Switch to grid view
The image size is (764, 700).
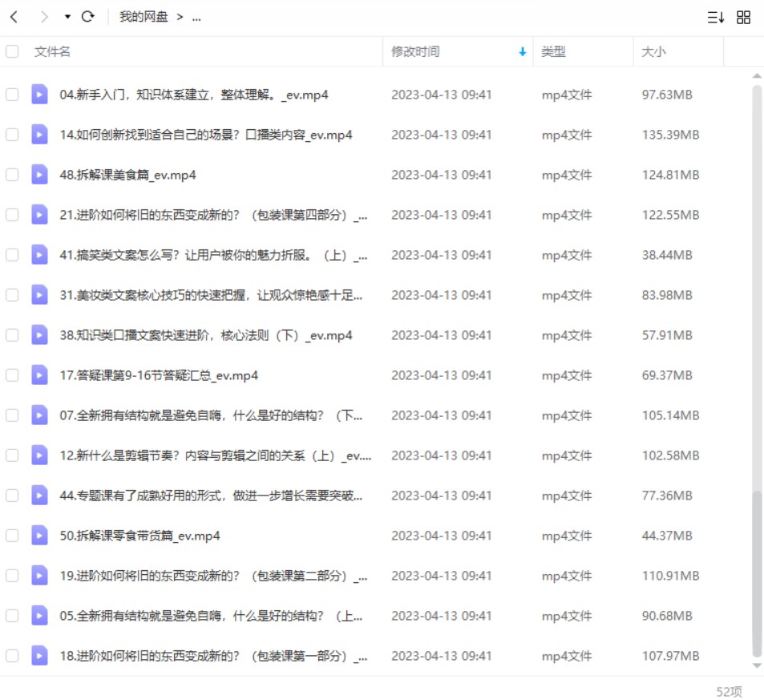pyautogui.click(x=743, y=18)
